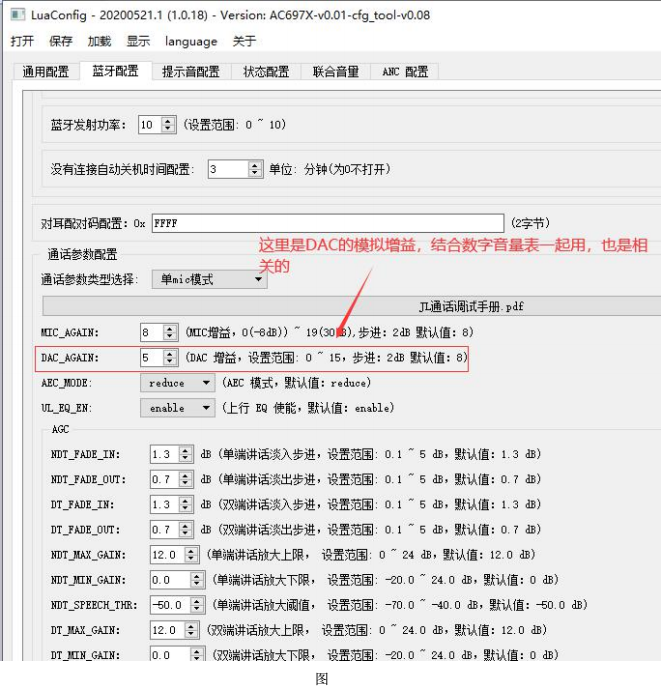Viewport: 661px width, 686px height.
Task: Open the 加载 menu
Action: 99,42
